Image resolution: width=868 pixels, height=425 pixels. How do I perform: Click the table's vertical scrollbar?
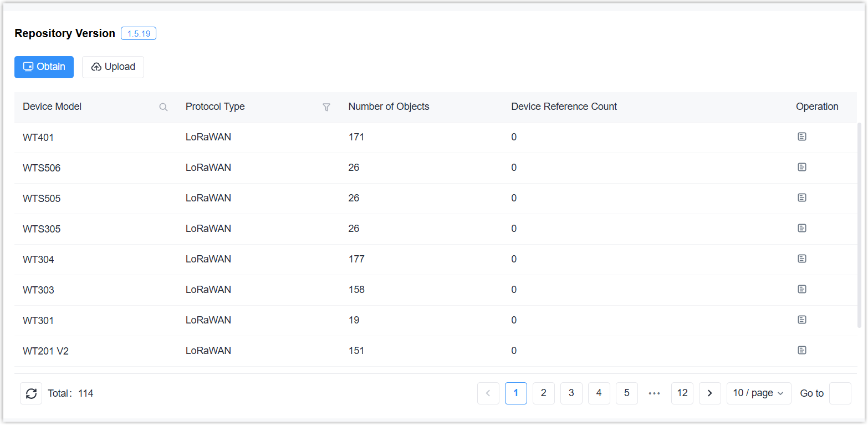tap(859, 222)
